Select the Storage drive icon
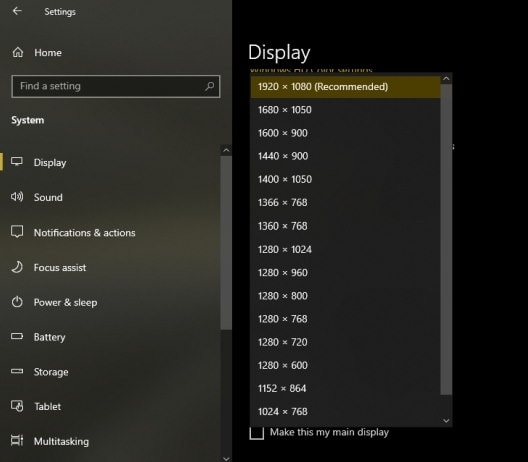This screenshot has height=462, width=528. (x=17, y=371)
